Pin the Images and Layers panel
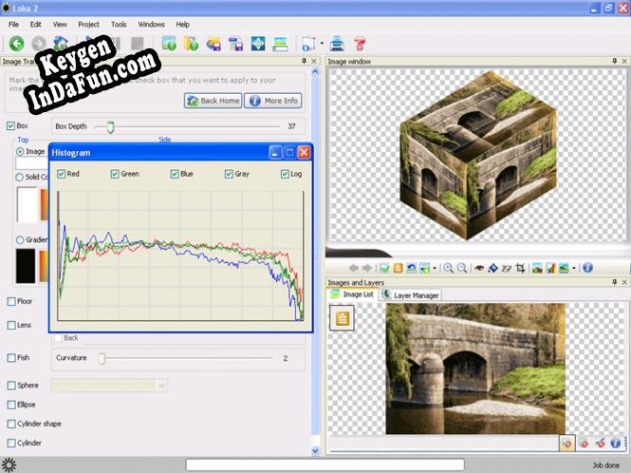The height and width of the screenshot is (473, 631). pyautogui.click(x=614, y=282)
